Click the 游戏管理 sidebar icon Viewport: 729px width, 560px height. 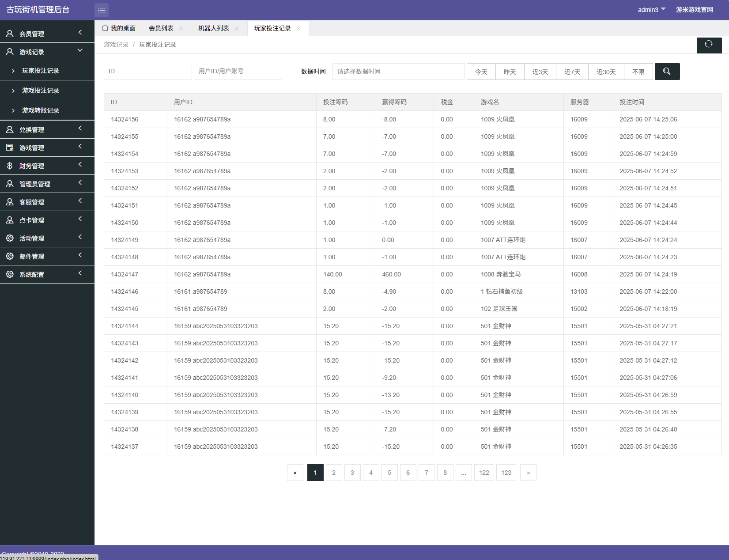tap(10, 148)
